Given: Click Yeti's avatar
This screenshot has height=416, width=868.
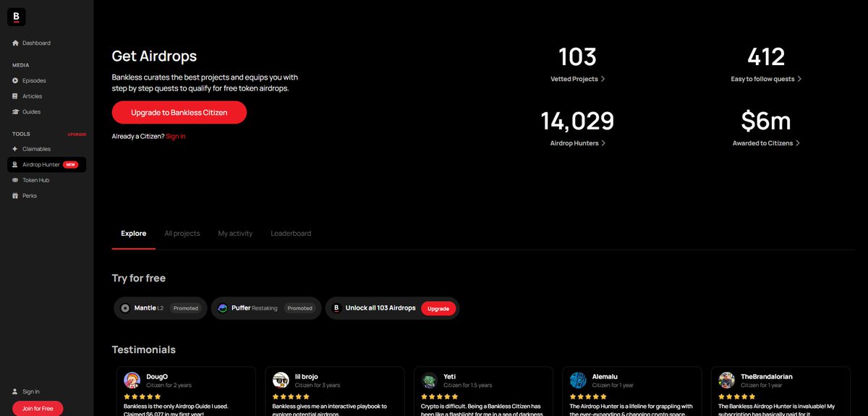Looking at the screenshot, I should point(430,381).
